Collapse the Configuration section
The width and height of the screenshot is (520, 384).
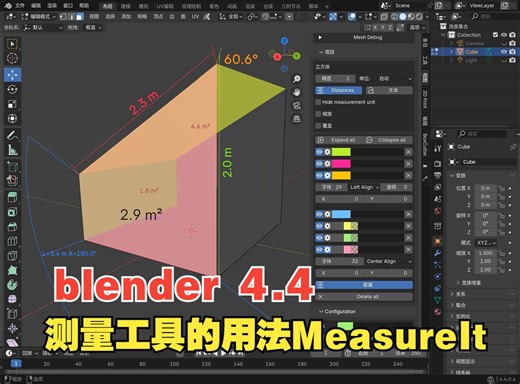click(x=337, y=311)
